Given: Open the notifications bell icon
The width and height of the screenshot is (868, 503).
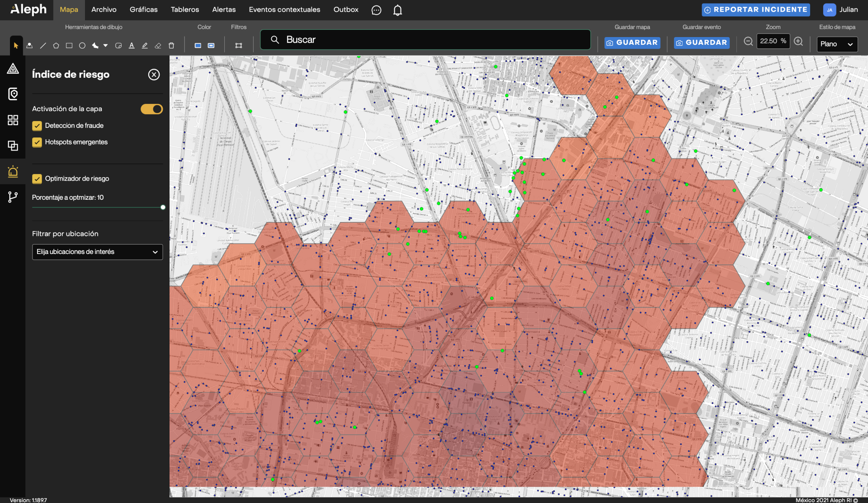Looking at the screenshot, I should click(397, 10).
